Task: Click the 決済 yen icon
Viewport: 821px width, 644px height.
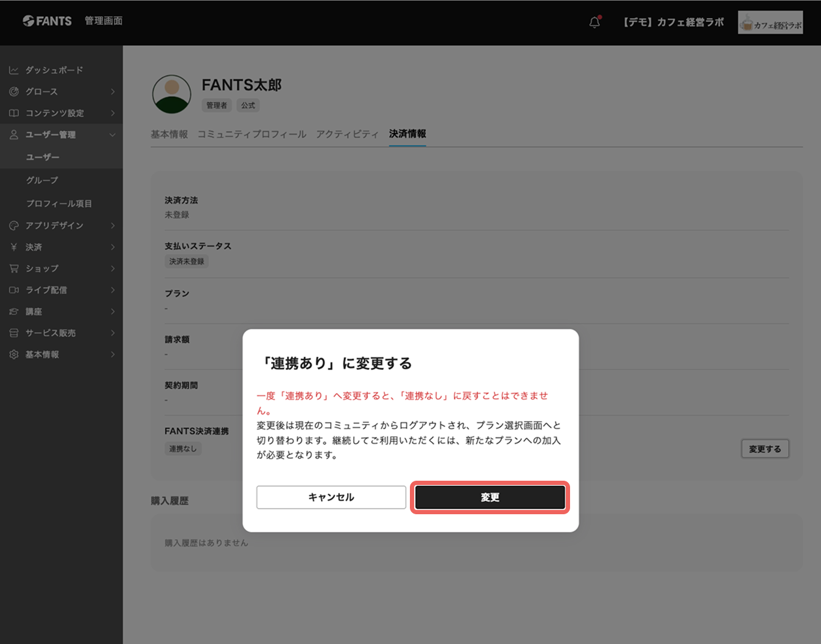Action: coord(13,247)
